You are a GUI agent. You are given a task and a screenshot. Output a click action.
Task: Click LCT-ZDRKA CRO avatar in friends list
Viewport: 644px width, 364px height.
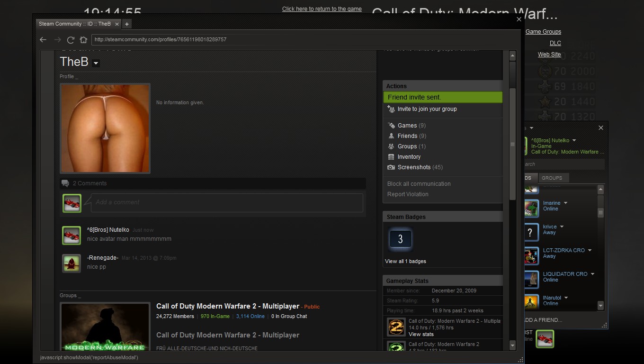coord(531,255)
